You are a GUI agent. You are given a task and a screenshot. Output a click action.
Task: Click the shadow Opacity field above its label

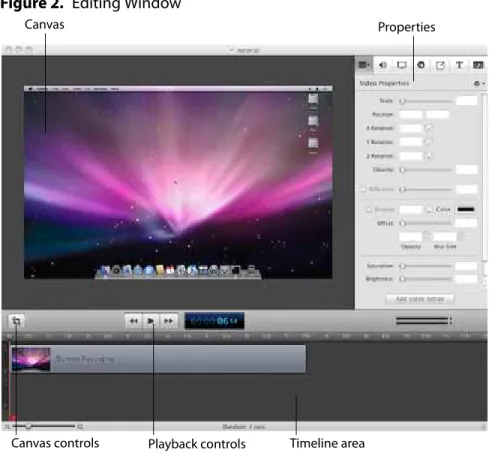[x=410, y=236]
